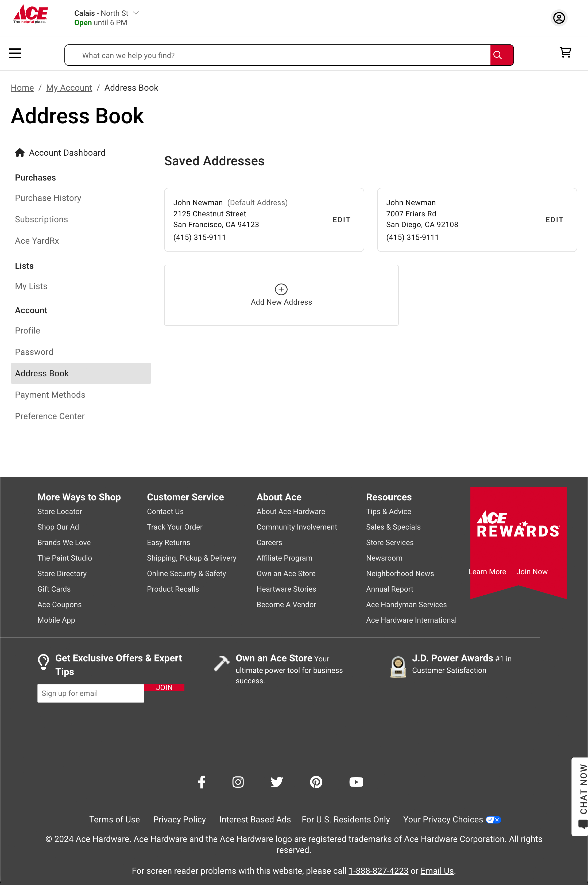Screen dimensions: 588x885
Task: Open Ace's YouTube channel
Action: [355, 782]
